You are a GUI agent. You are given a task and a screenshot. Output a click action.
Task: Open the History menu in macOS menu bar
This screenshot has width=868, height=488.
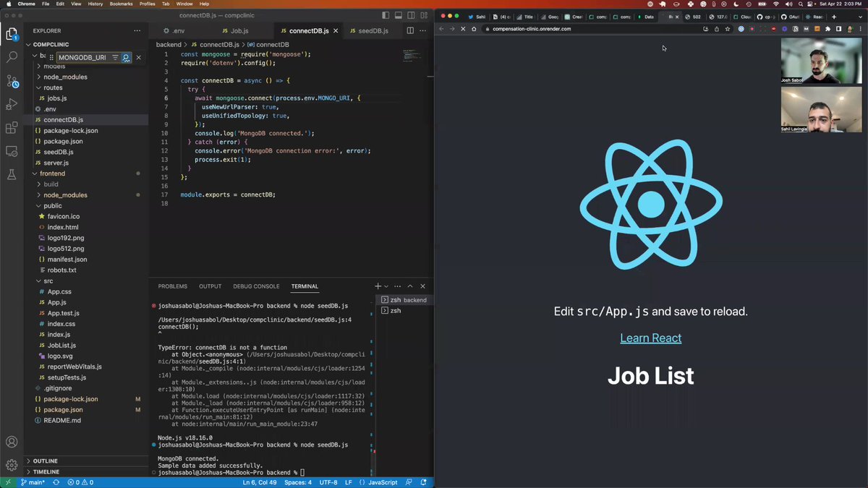click(95, 4)
